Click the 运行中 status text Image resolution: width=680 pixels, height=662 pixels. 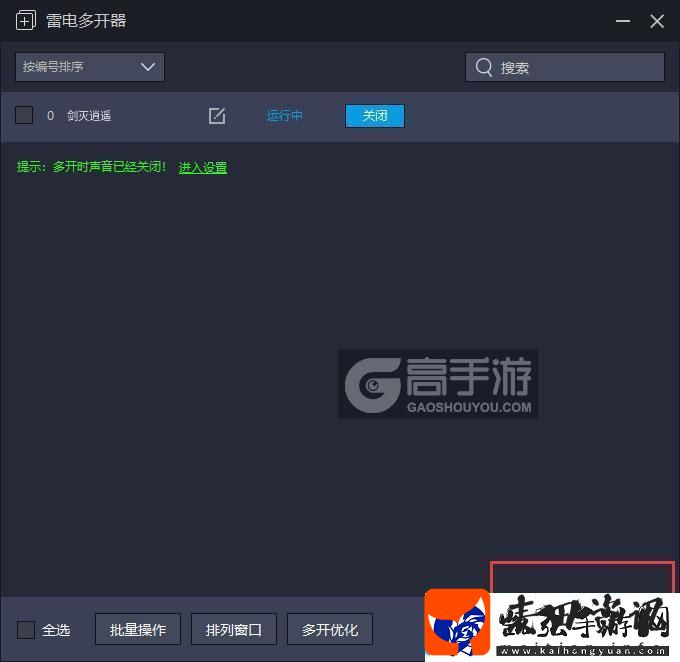(284, 116)
